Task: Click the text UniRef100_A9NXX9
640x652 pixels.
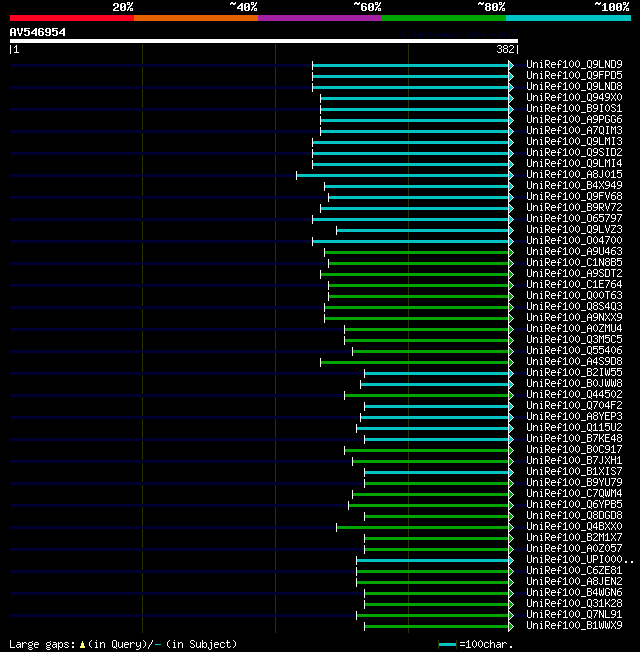Action: [574, 317]
